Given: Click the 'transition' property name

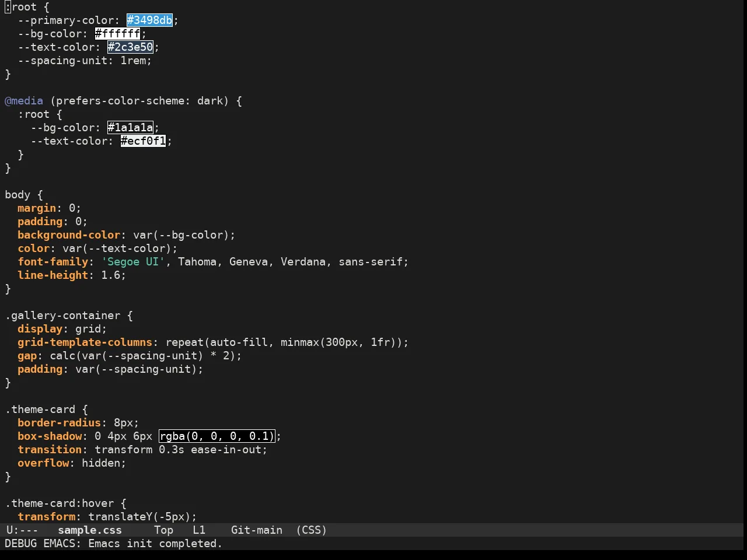Looking at the screenshot, I should pyautogui.click(x=50, y=450).
